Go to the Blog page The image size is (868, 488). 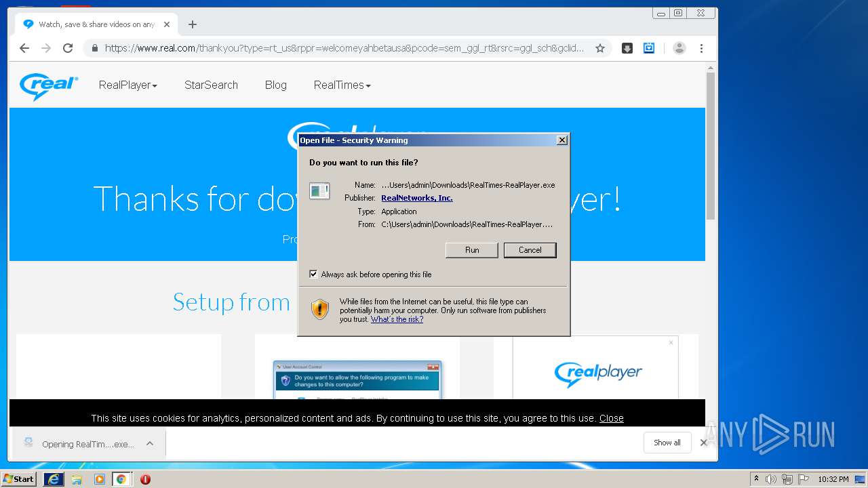click(x=276, y=85)
